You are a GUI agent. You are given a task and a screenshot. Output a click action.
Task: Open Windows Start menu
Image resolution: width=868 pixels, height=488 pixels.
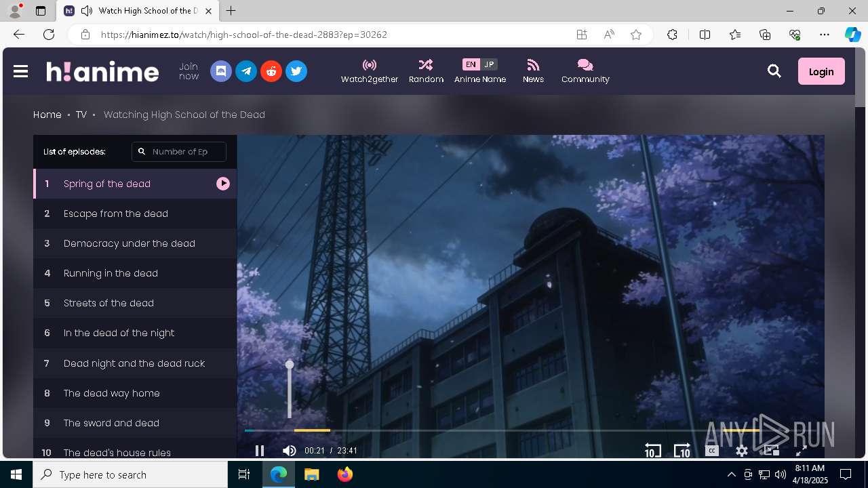tap(16, 474)
